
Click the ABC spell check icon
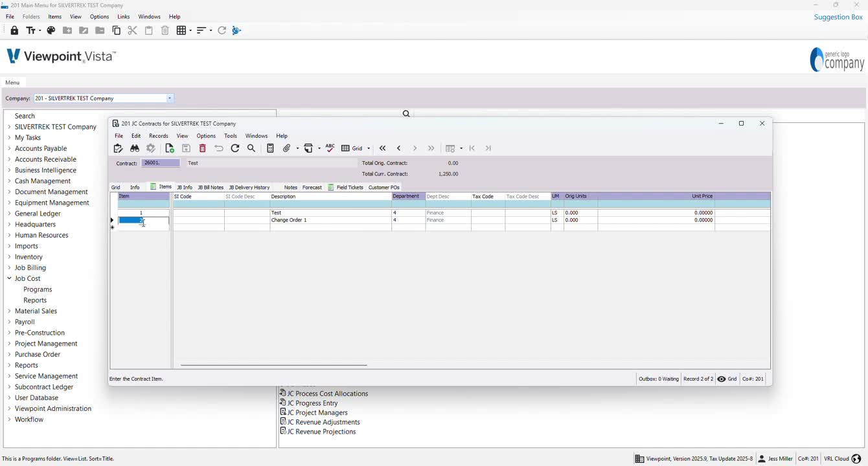[330, 148]
